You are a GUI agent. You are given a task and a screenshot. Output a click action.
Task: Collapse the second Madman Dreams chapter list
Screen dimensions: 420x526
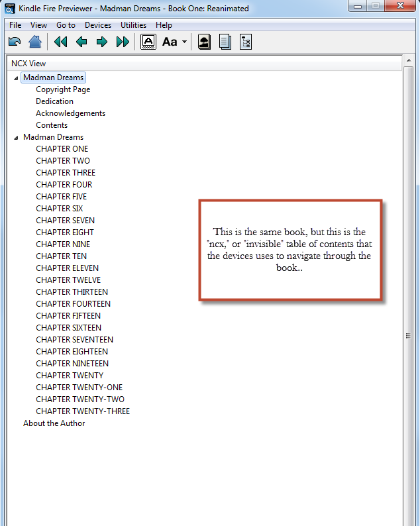[x=16, y=138]
